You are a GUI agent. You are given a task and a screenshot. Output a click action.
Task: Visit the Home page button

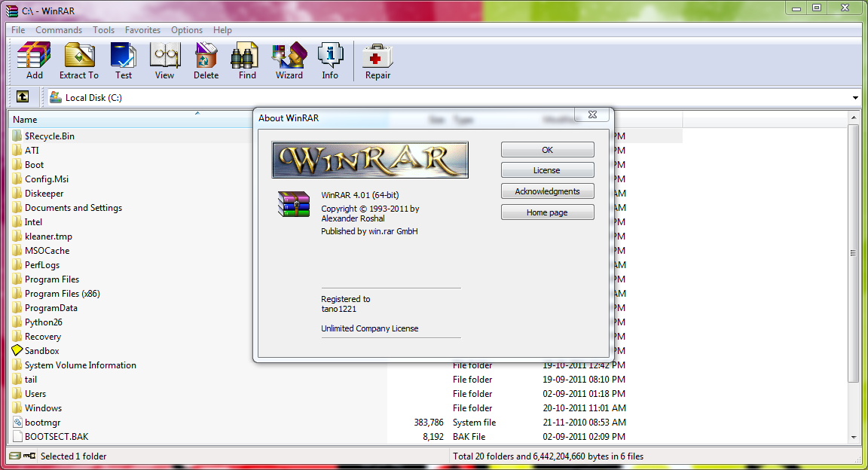(548, 212)
